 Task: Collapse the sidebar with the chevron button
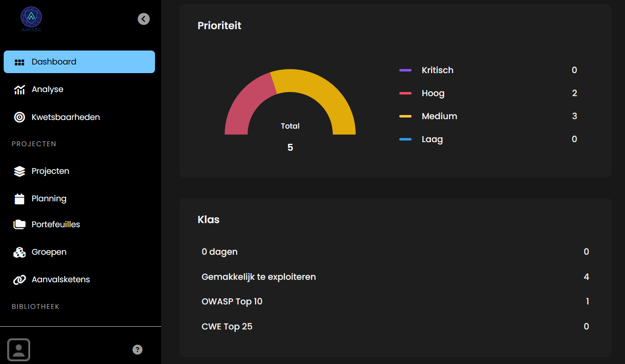click(x=144, y=19)
